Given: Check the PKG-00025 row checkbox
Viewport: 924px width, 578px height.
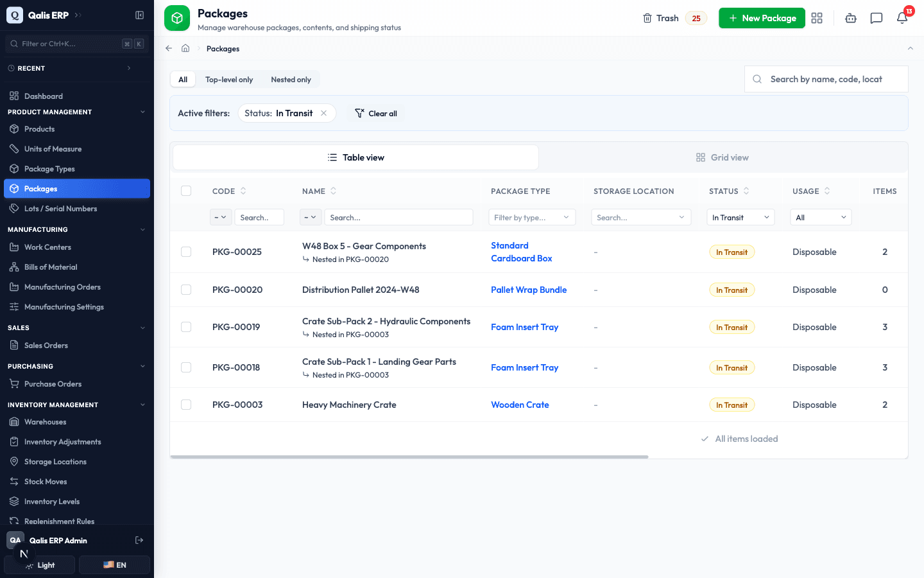Looking at the screenshot, I should pyautogui.click(x=186, y=252).
